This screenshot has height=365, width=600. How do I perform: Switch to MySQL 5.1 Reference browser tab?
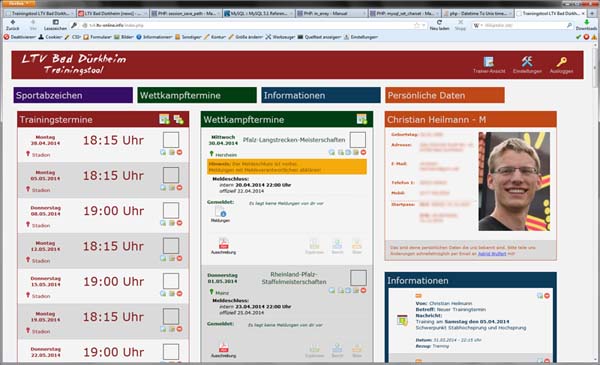click(x=258, y=13)
